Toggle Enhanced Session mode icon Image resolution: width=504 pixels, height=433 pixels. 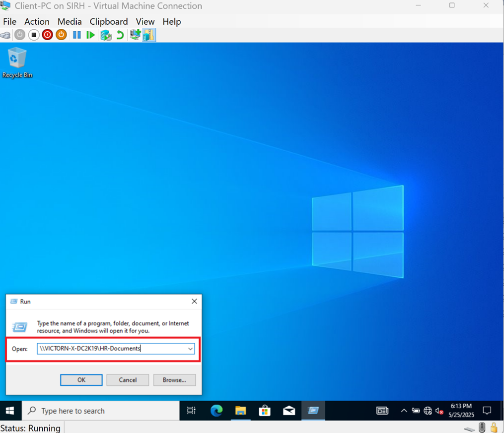[149, 35]
